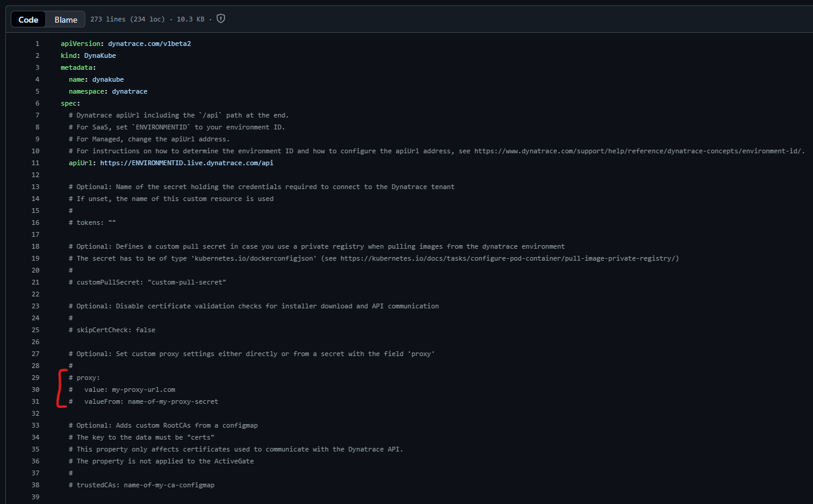The height and width of the screenshot is (504, 813).
Task: Click the namespace value dynatrace
Action: coord(130,91)
